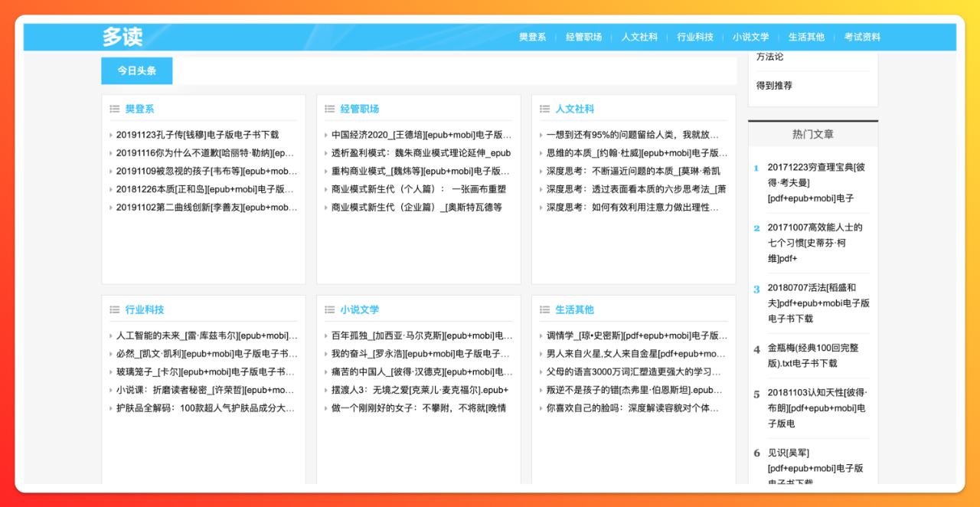Go to 行业科技 in top navigation
This screenshot has height=507, width=980.
click(x=695, y=37)
